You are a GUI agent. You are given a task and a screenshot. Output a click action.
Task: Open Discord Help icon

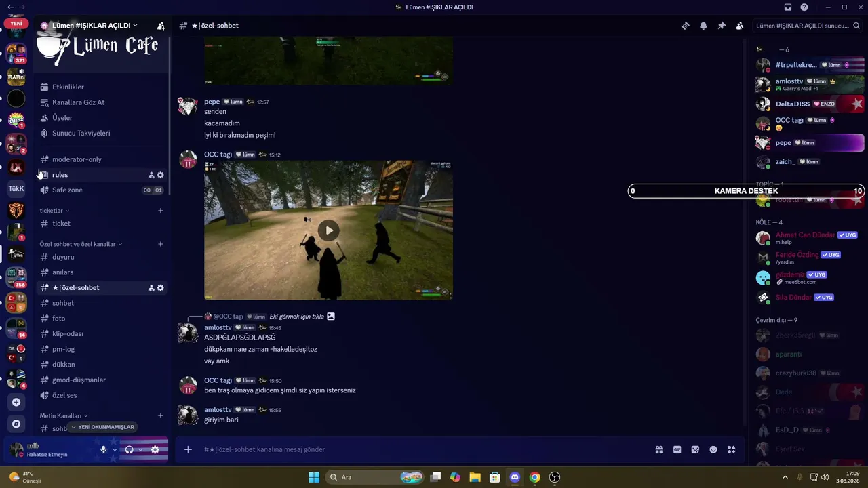(x=804, y=7)
